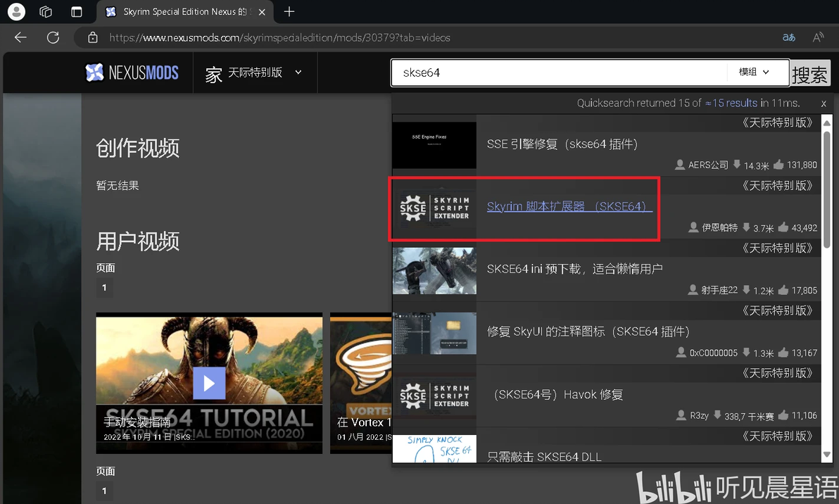Reload the current page
Screen dimensions: 839x504
pos(53,37)
